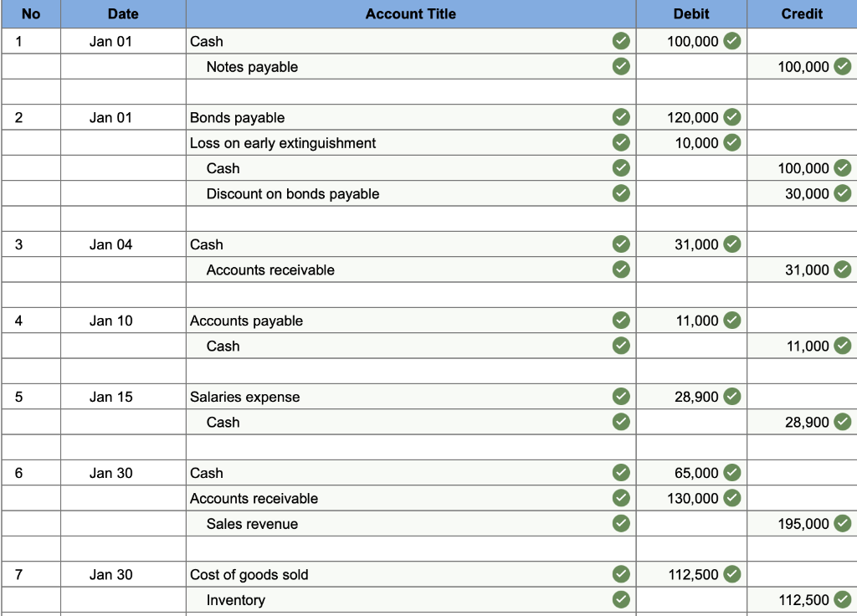Screen dimensions: 857x616
Task: Click the checkmark beside Bonds payable
Action: click(621, 117)
